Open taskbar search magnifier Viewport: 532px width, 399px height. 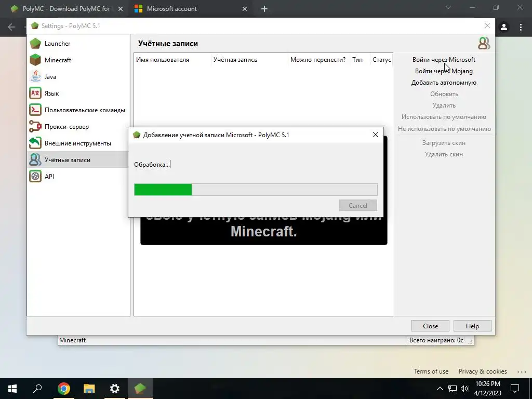37,389
